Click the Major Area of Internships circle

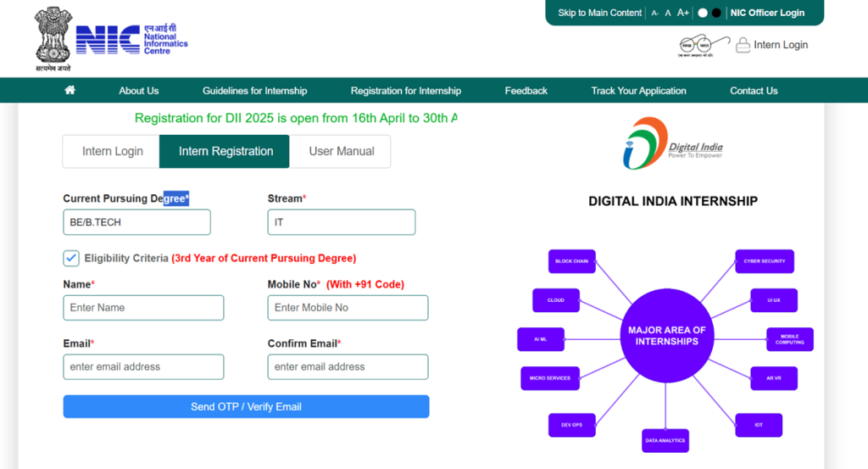point(666,336)
